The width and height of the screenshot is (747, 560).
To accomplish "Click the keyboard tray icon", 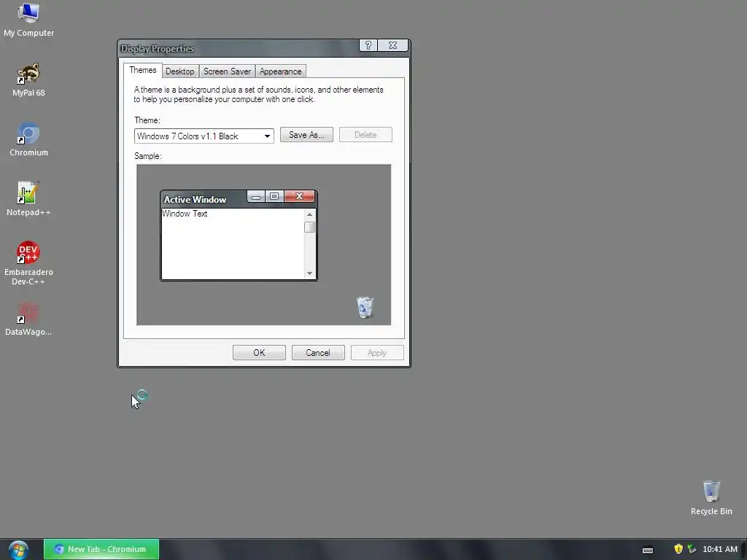I will 648,550.
